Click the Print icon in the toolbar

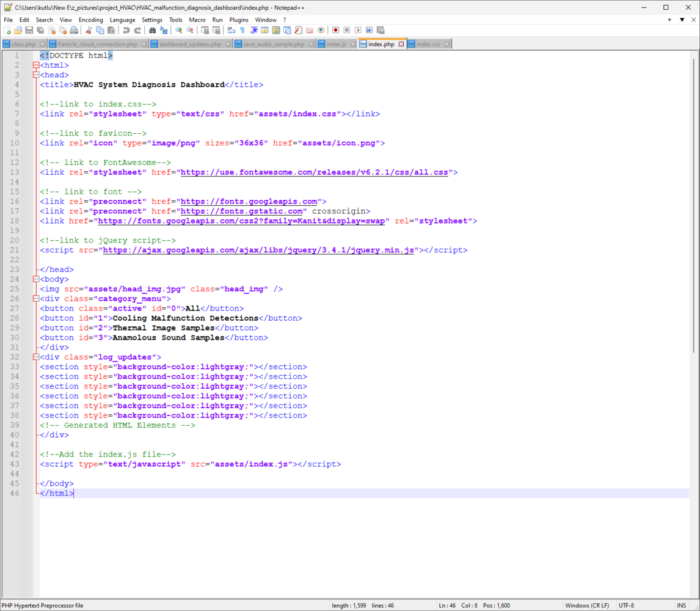click(74, 30)
